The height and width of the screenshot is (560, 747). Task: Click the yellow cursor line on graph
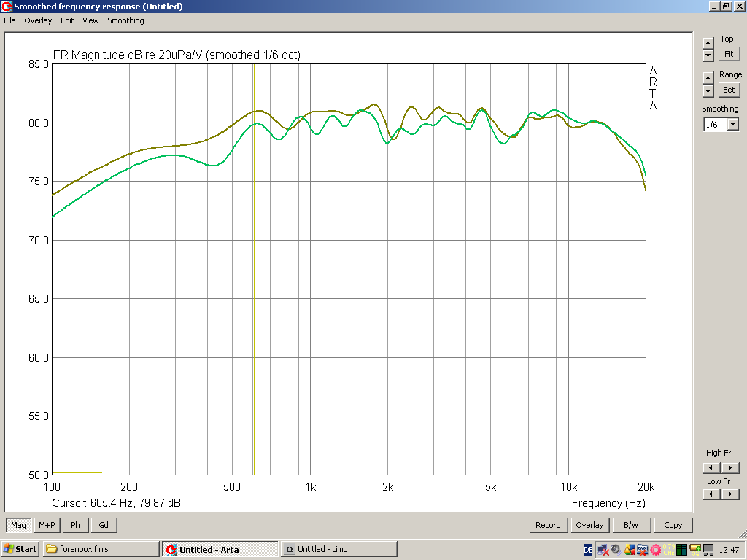pyautogui.click(x=253, y=292)
